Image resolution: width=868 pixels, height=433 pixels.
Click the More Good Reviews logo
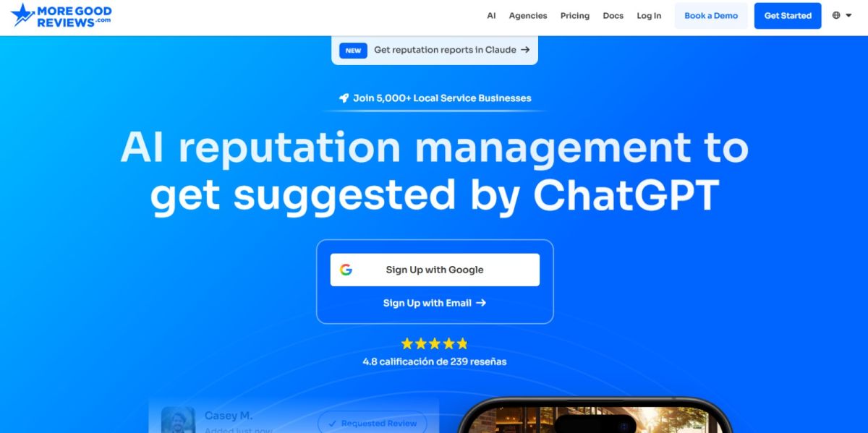click(x=61, y=15)
